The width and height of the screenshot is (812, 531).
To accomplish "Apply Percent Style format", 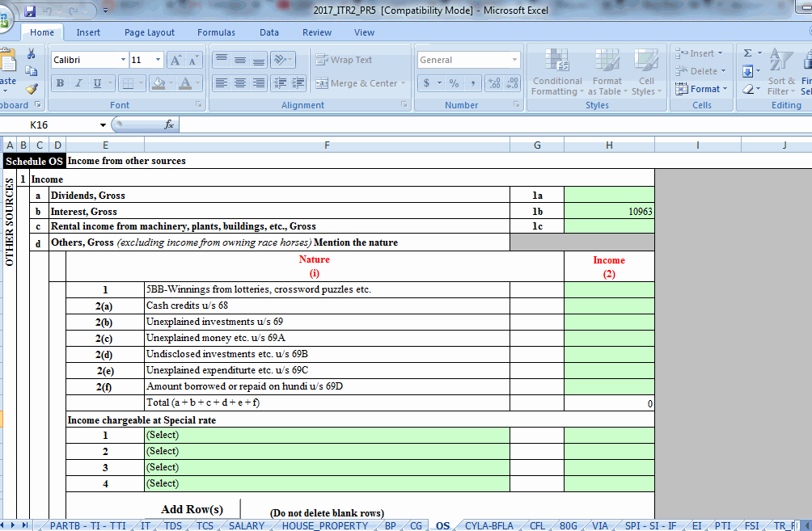I will [454, 82].
